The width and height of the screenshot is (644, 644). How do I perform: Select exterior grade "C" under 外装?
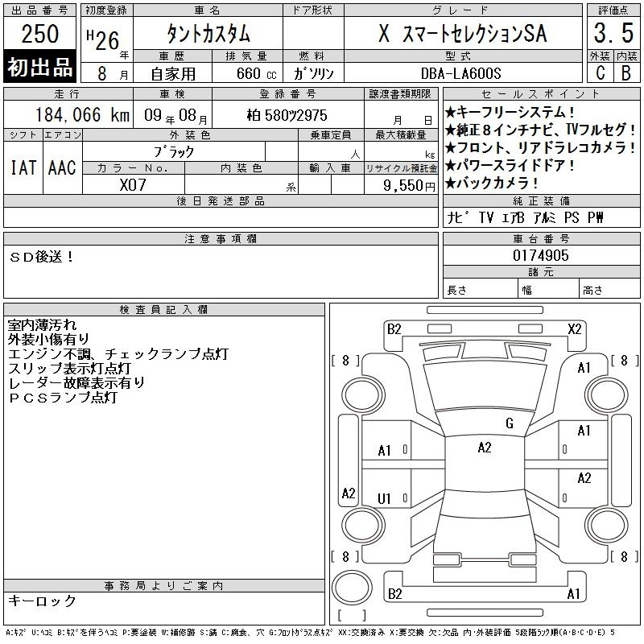(601, 72)
